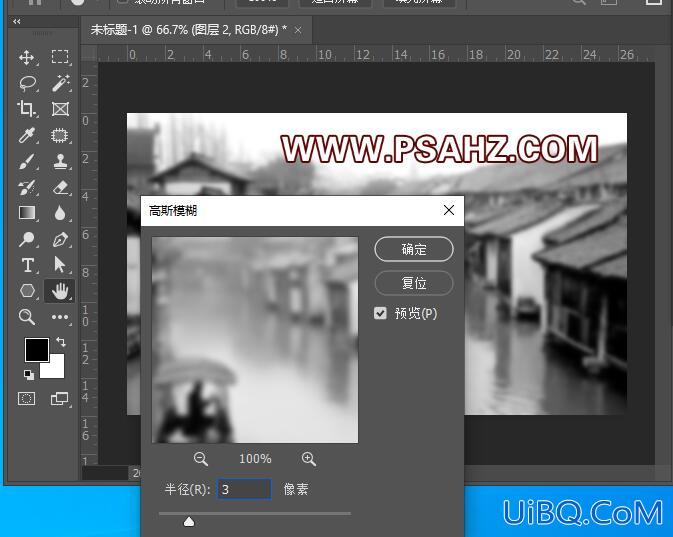Select the Magic Wand tool

click(x=60, y=83)
